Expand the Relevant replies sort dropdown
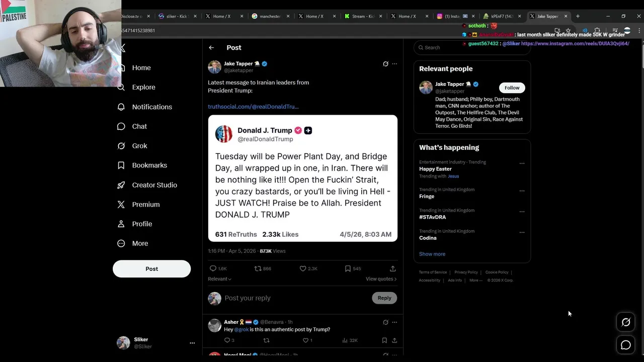Image resolution: width=644 pixels, height=362 pixels. 220,279
